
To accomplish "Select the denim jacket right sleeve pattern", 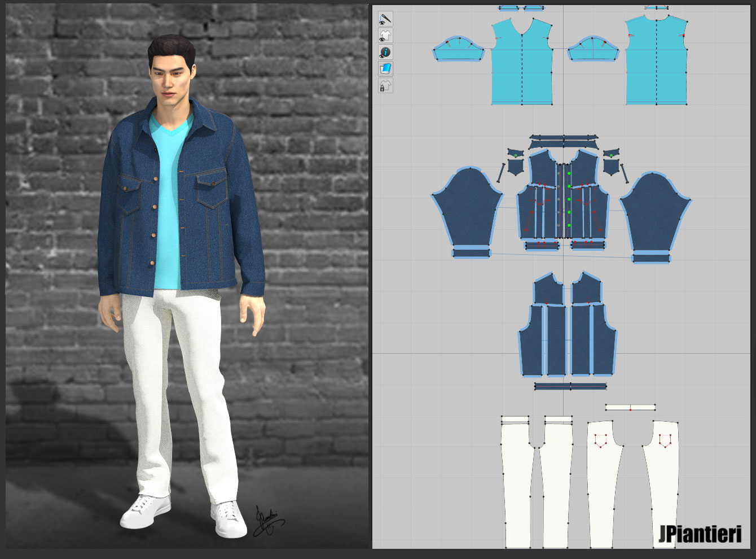I will [x=655, y=212].
